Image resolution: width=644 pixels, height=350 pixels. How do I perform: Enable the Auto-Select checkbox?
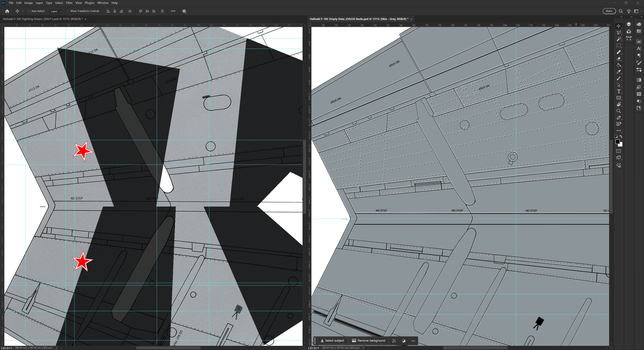(29, 11)
